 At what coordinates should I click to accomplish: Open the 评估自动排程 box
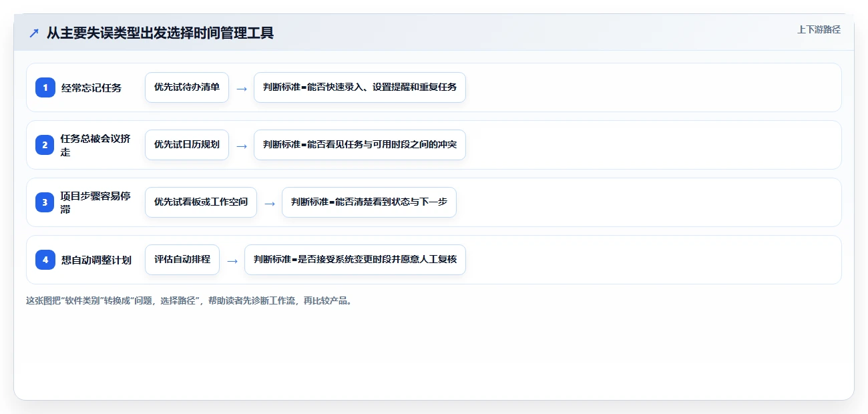182,260
